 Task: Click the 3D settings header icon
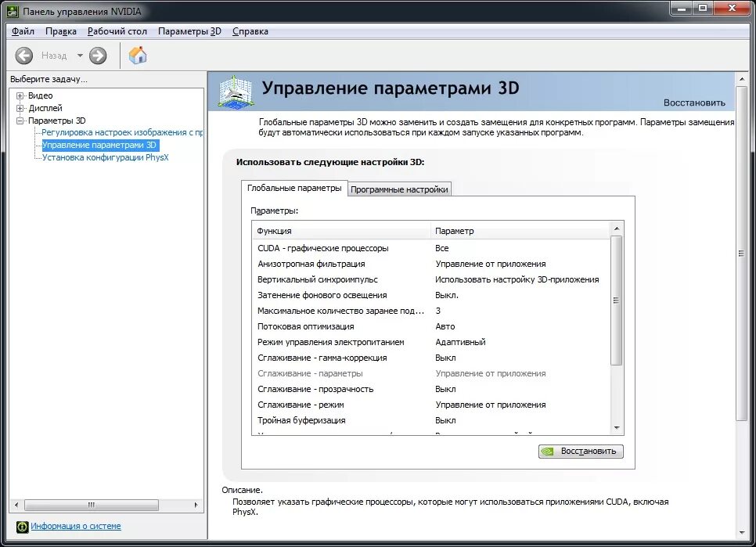[x=236, y=91]
